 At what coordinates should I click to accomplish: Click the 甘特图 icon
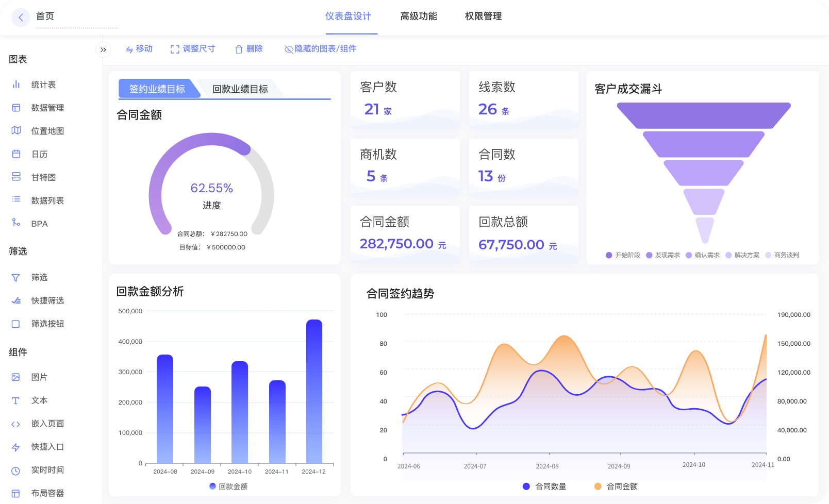(16, 177)
